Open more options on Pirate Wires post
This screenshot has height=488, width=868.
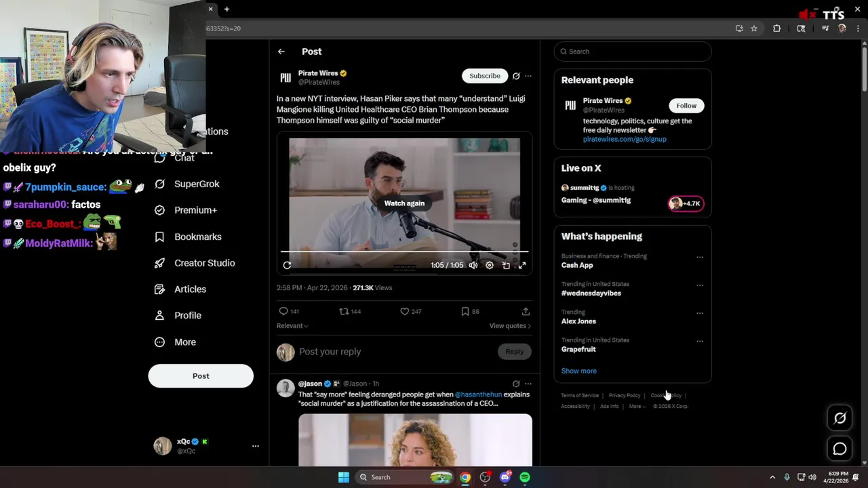click(528, 76)
